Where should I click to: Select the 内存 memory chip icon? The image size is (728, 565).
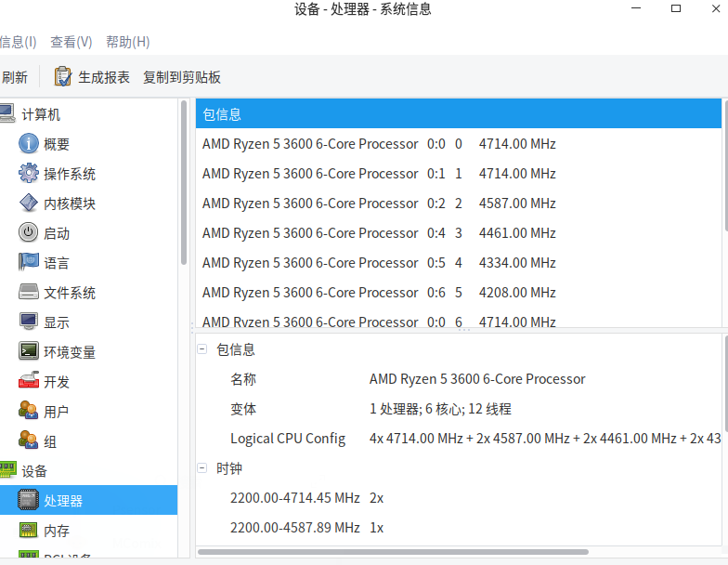point(29,531)
